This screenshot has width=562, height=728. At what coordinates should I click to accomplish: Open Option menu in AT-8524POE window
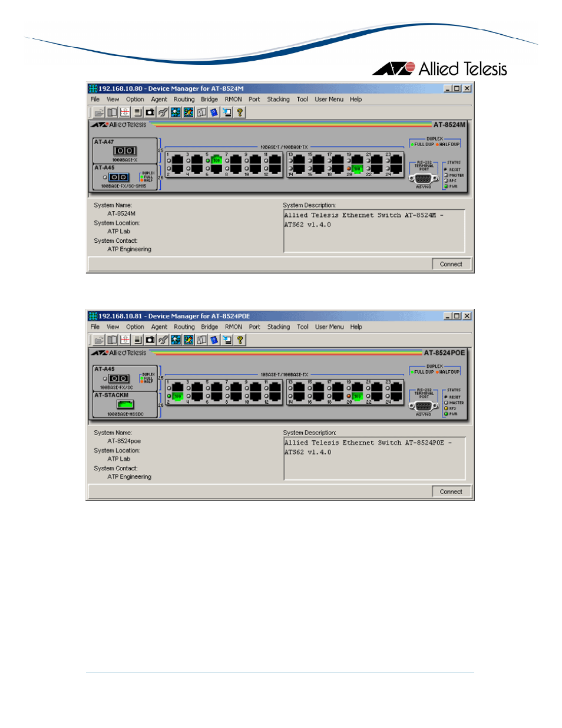coord(135,327)
